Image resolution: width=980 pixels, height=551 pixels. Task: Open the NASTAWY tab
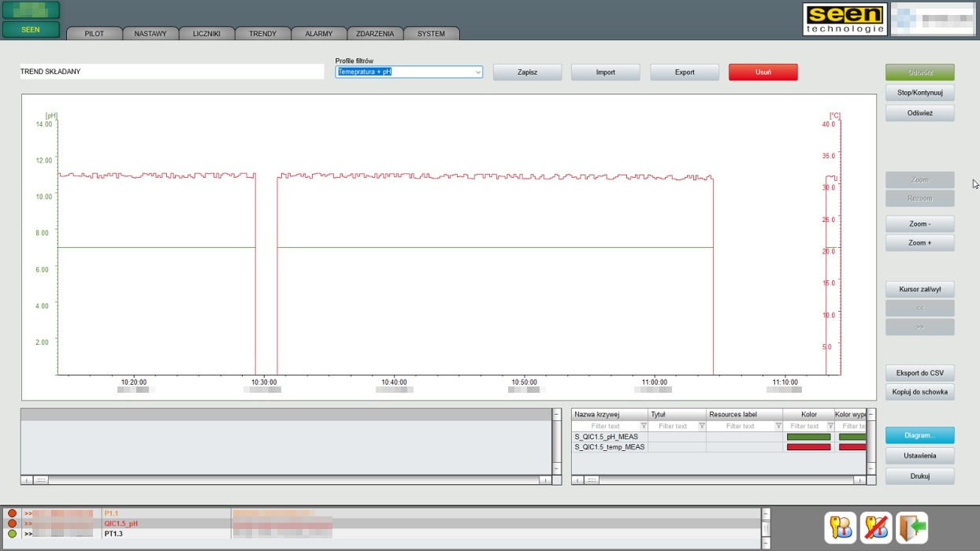pyautogui.click(x=150, y=34)
